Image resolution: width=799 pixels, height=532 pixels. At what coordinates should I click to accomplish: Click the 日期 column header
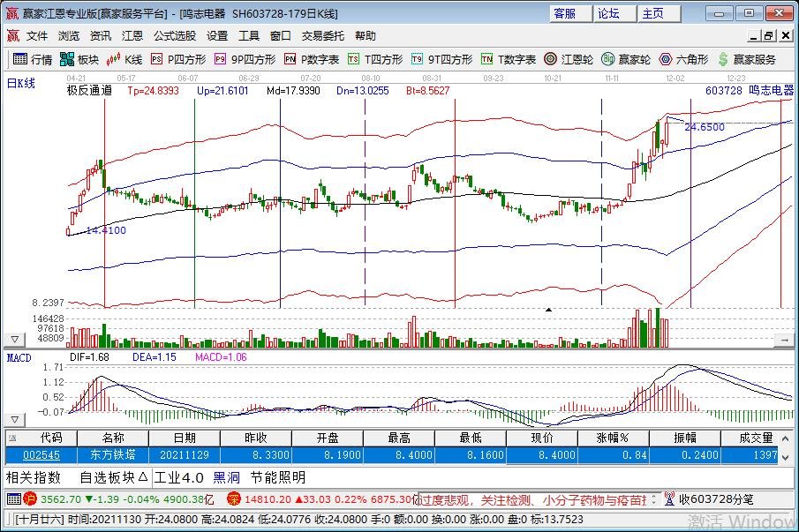185,438
